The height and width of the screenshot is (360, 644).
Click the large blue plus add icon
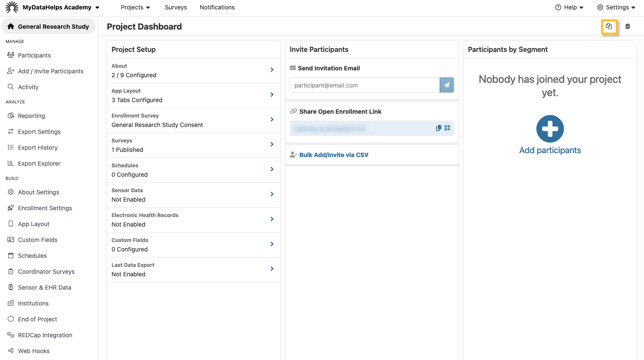point(550,129)
